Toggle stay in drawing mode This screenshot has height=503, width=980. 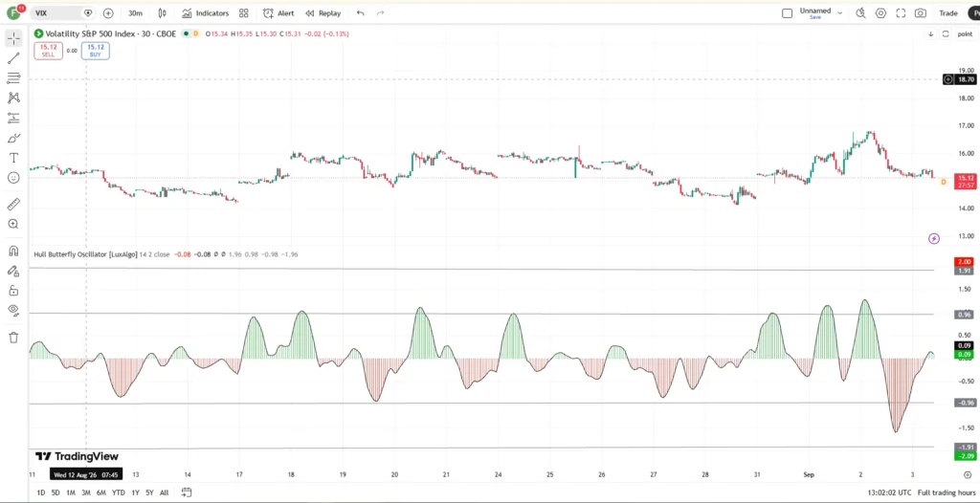click(13, 271)
